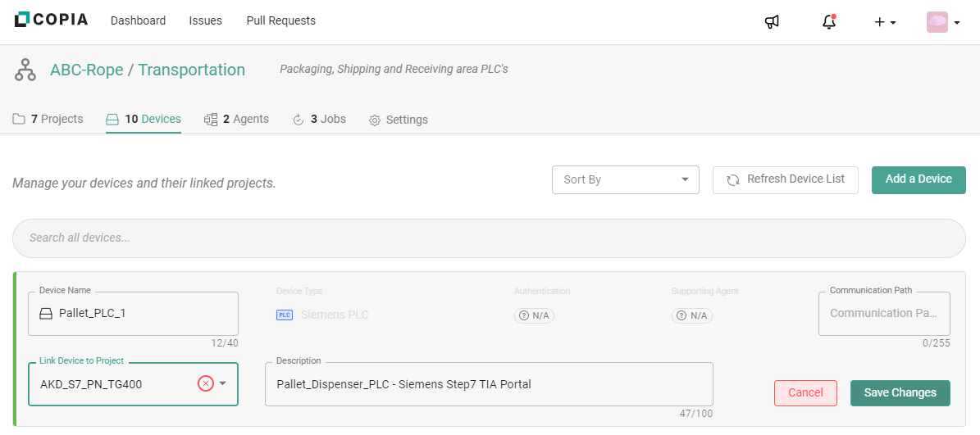Expand the Link Device to Project dropdown arrow
This screenshot has width=980, height=435.
point(222,383)
